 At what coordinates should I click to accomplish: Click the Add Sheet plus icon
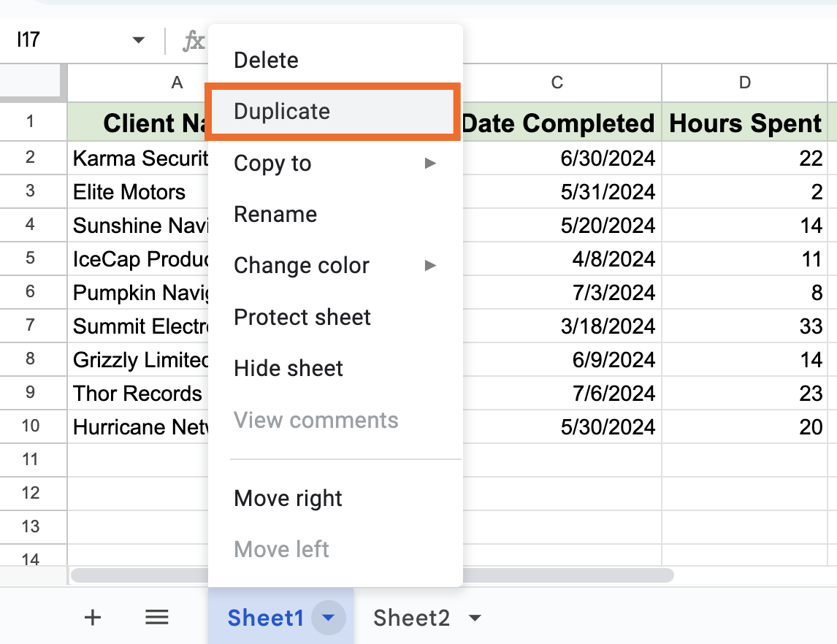93,617
